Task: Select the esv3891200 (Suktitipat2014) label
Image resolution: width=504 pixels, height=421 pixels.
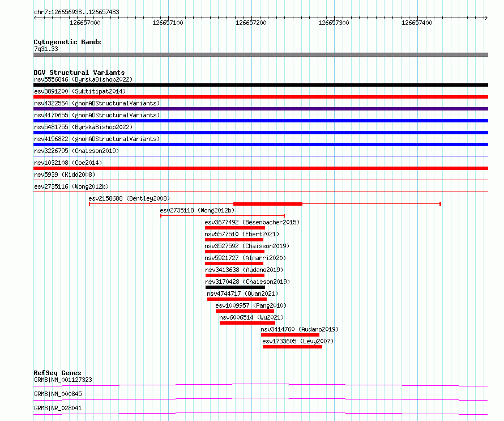Action: coord(80,91)
